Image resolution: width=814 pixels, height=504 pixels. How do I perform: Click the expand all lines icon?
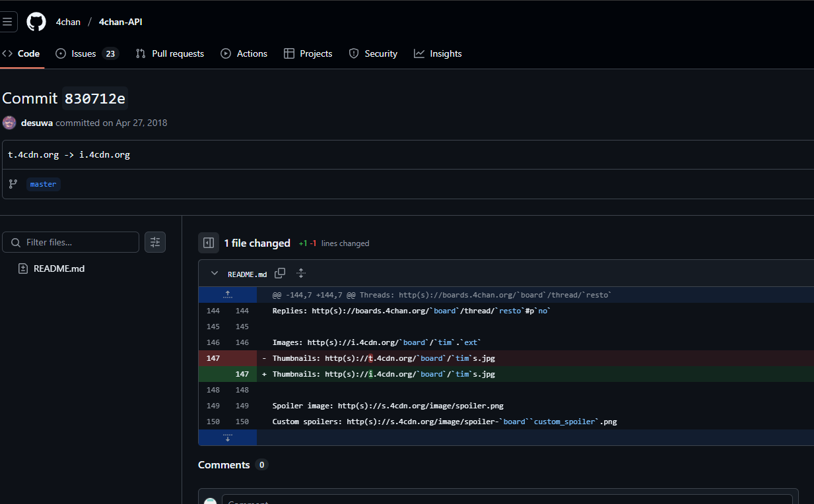(301, 273)
